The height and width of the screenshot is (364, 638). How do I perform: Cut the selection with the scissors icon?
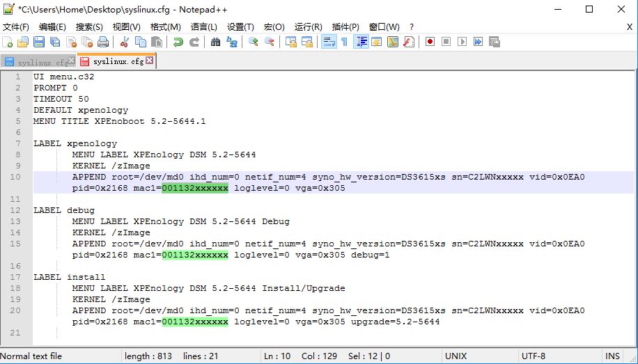[125, 42]
